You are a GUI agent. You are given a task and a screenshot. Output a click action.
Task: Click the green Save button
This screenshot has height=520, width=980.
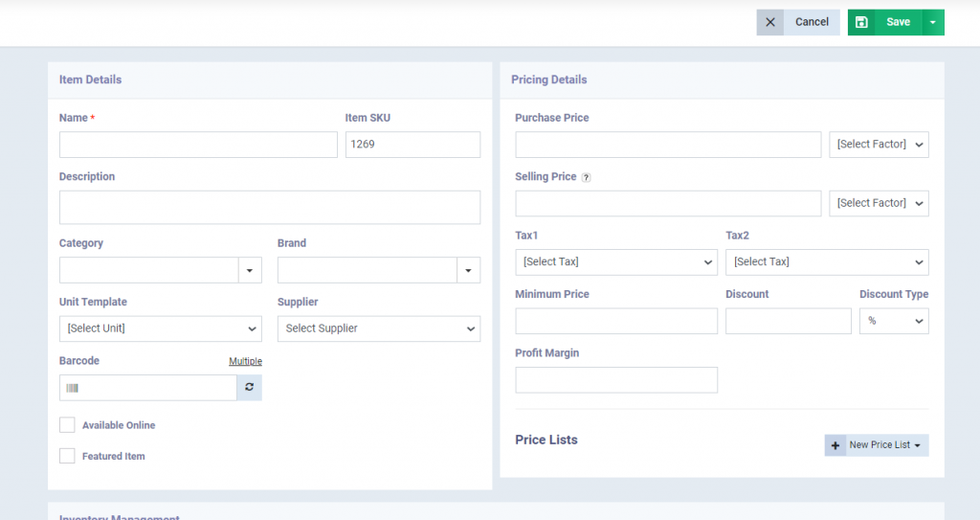(898, 22)
